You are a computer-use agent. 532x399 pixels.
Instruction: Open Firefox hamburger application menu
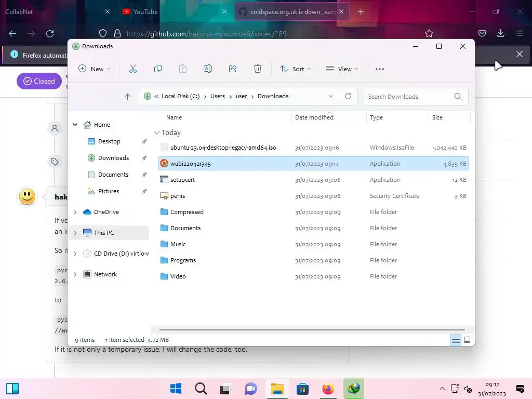tap(520, 33)
